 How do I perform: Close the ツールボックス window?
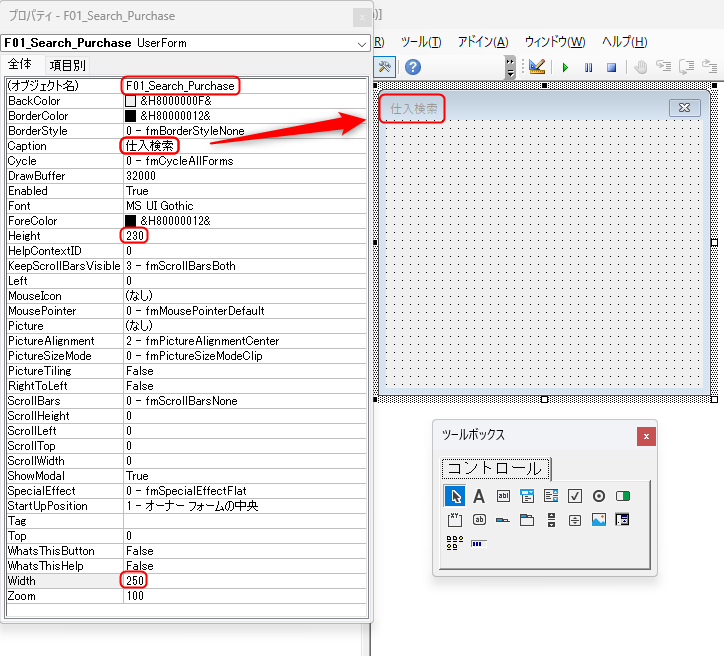646,436
